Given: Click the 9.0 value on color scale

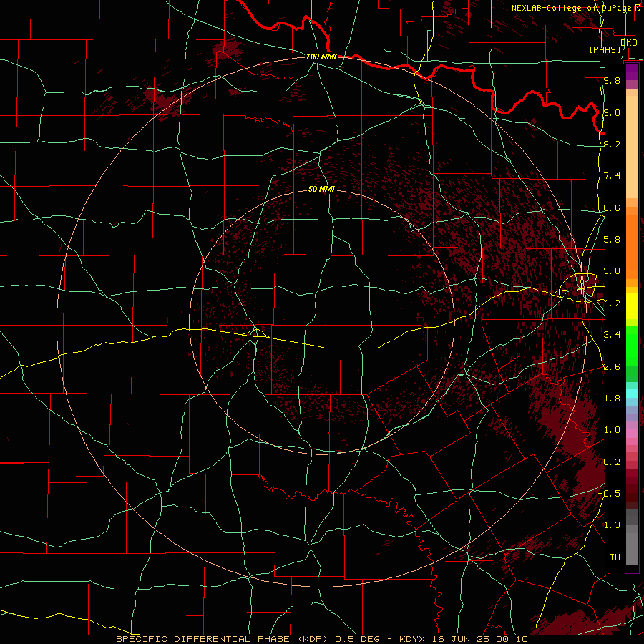Looking at the screenshot, I should [x=612, y=112].
